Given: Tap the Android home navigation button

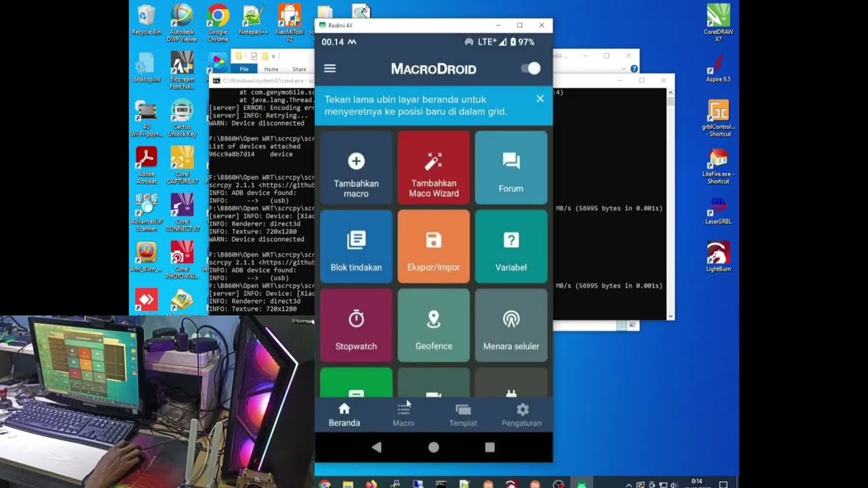Looking at the screenshot, I should tap(434, 447).
